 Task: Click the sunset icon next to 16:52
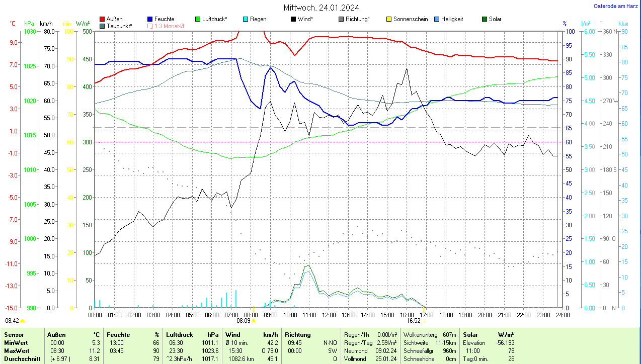[x=424, y=320]
